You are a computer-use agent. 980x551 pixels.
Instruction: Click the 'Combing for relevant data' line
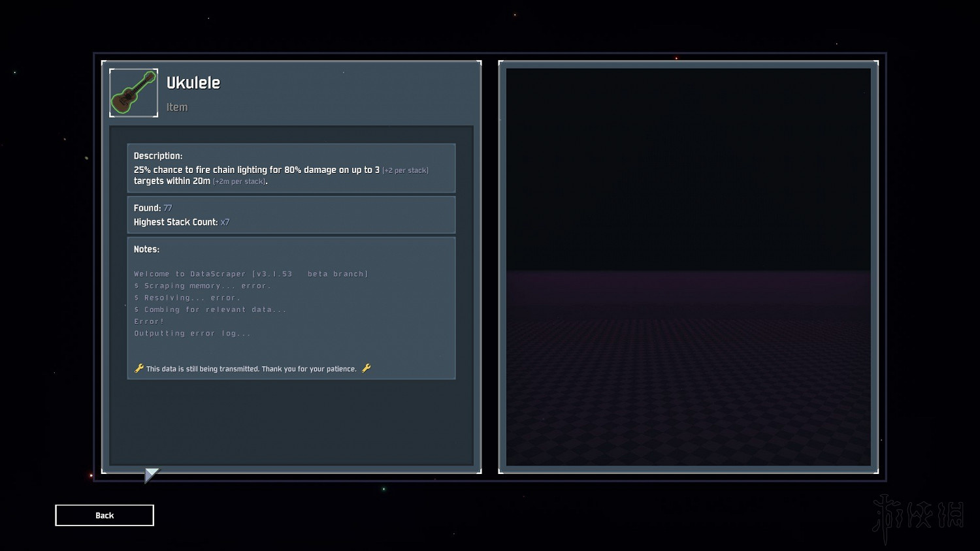click(210, 309)
